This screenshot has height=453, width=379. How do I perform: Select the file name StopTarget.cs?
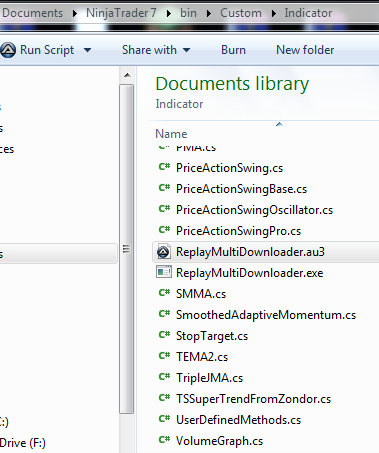click(x=212, y=336)
